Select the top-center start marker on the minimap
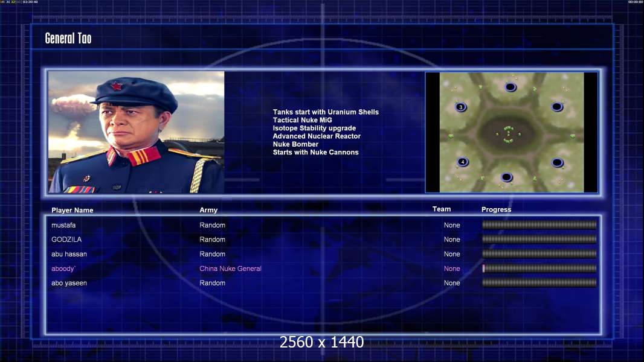This screenshot has height=362, width=644. pos(510,87)
